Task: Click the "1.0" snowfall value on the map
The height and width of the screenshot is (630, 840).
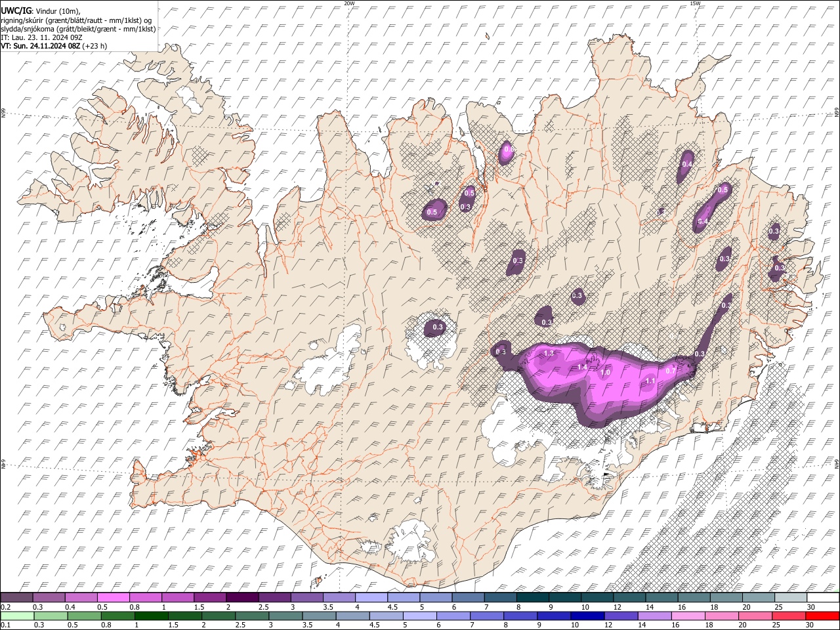Action: click(x=606, y=372)
